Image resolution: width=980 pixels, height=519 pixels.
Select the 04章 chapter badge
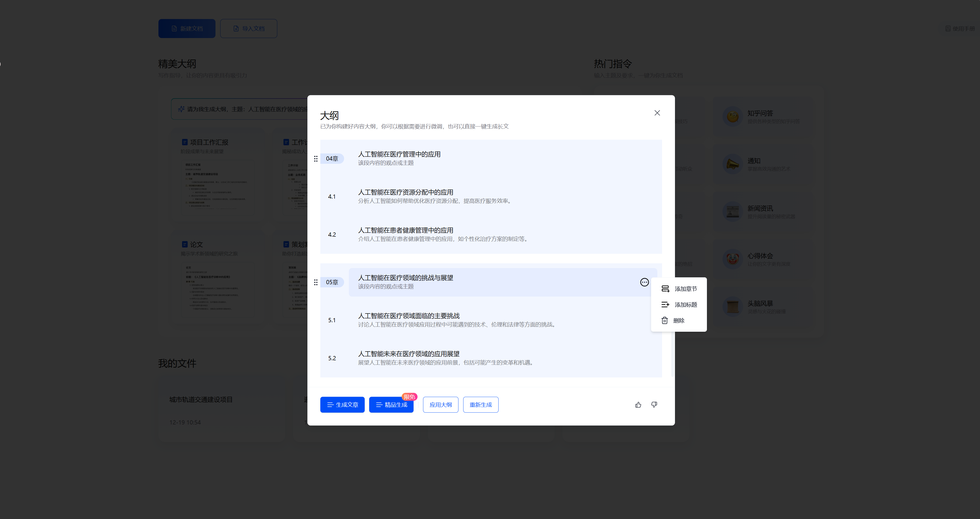point(332,159)
